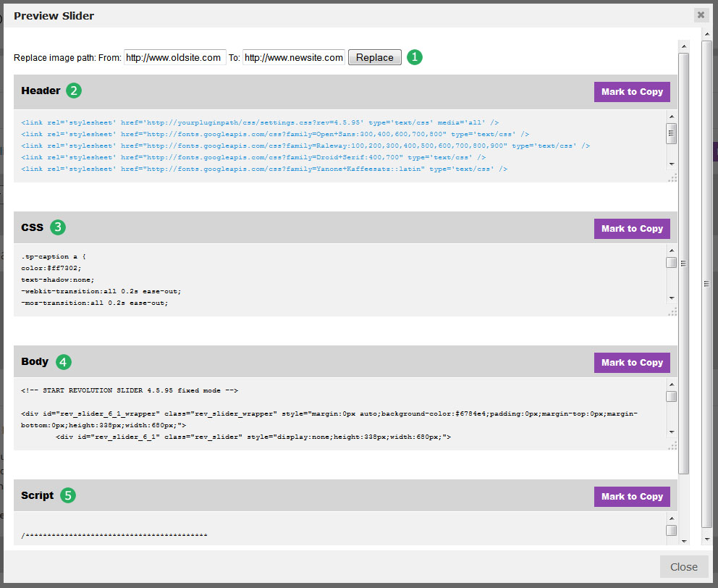Close the Preview Slider dialog with X
718x588 pixels.
pos(700,14)
